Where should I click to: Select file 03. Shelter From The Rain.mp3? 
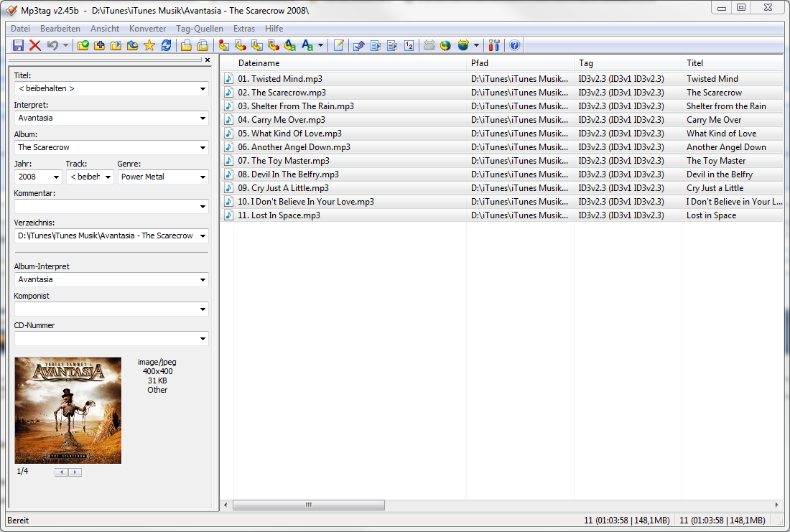(502, 106)
